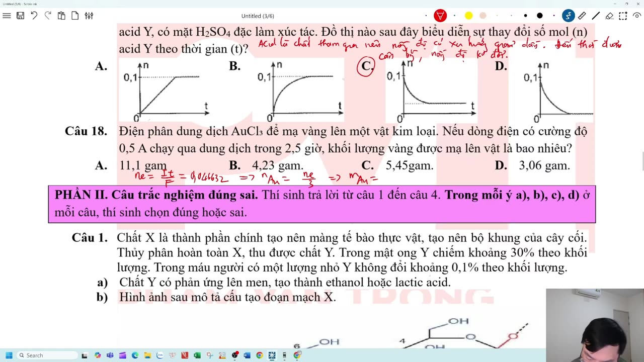Open File Explorer from taskbar
This screenshot has width=644, height=362.
(x=147, y=355)
